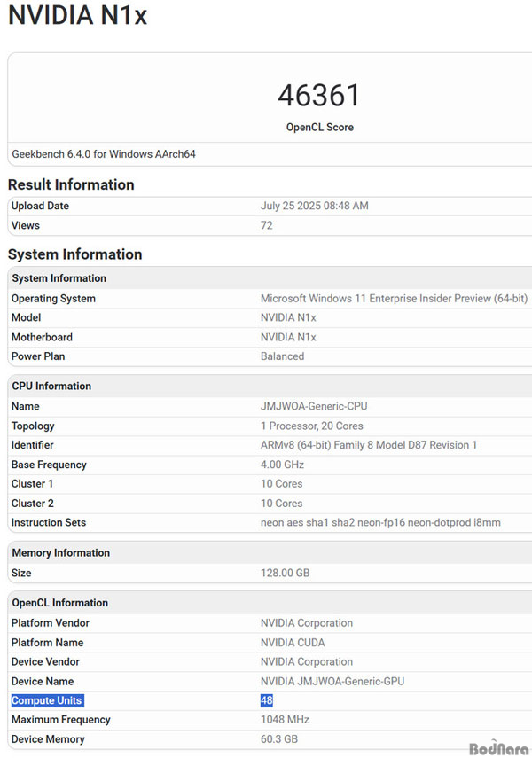The height and width of the screenshot is (758, 532).
Task: Click the Power Plan label
Action: (38, 356)
